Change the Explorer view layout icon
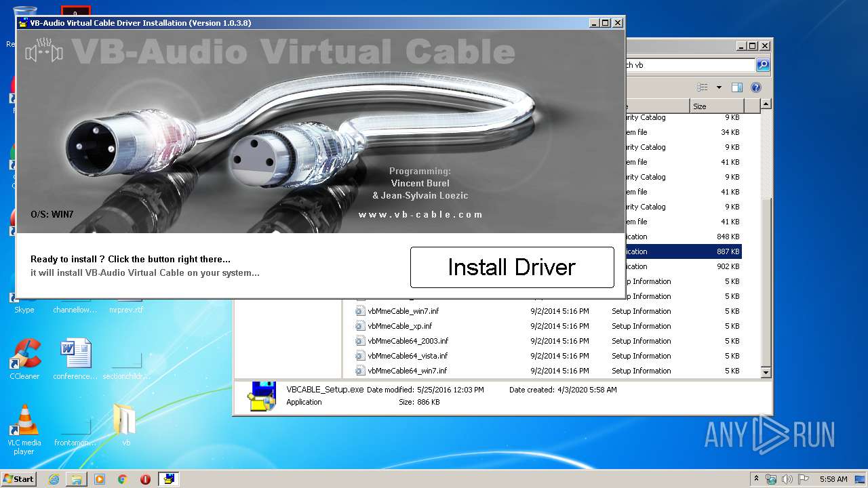The width and height of the screenshot is (868, 488). pyautogui.click(x=703, y=87)
